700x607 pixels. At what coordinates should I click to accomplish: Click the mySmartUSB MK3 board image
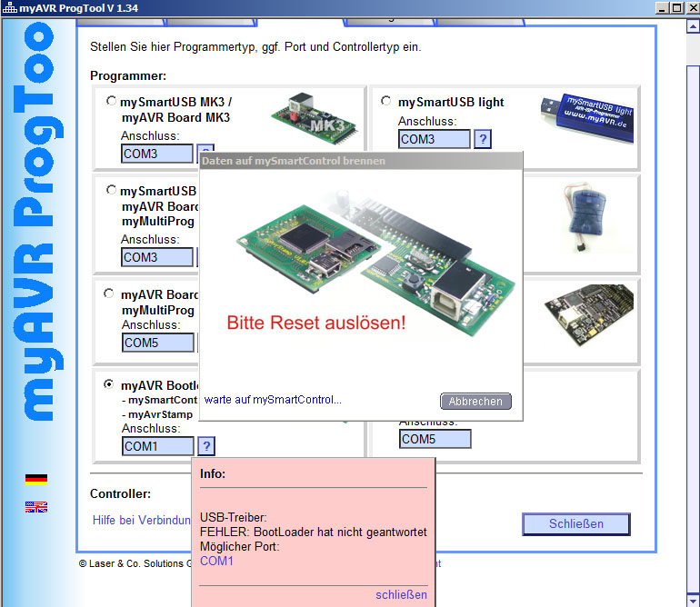tap(315, 119)
